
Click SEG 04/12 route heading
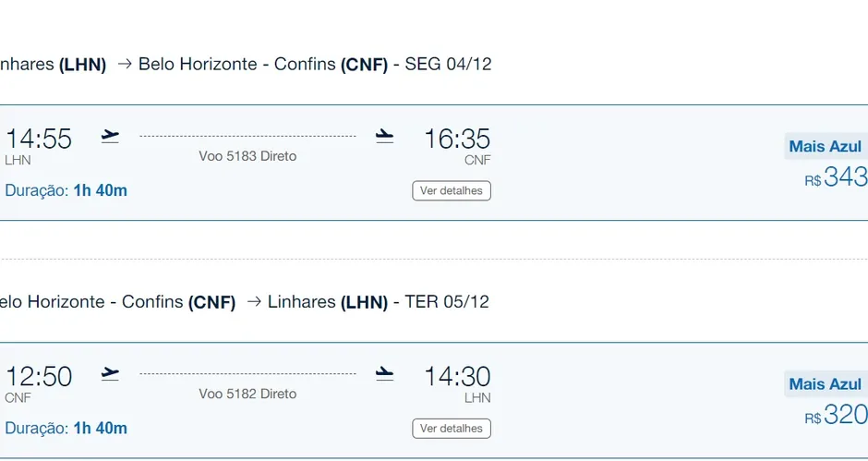point(448,64)
